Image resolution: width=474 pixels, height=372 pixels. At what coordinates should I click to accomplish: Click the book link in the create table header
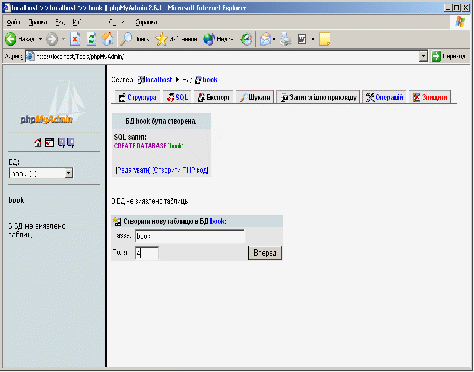(x=217, y=221)
